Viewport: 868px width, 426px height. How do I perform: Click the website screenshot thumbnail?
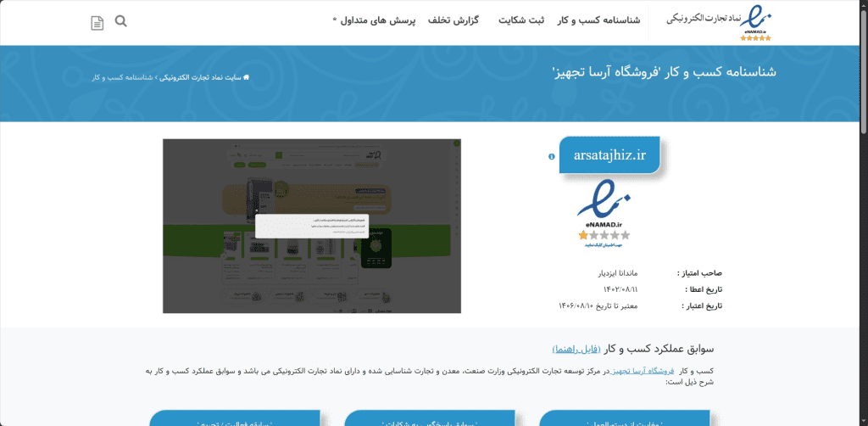tap(312, 226)
